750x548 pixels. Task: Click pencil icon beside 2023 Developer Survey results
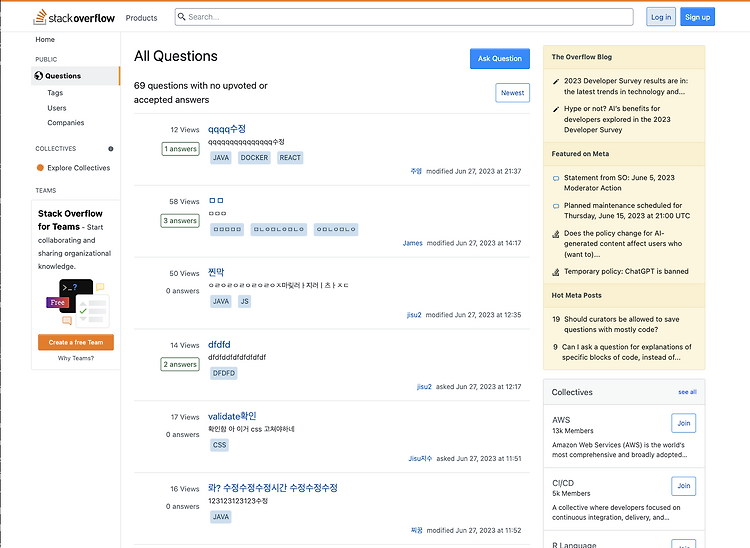tap(556, 81)
